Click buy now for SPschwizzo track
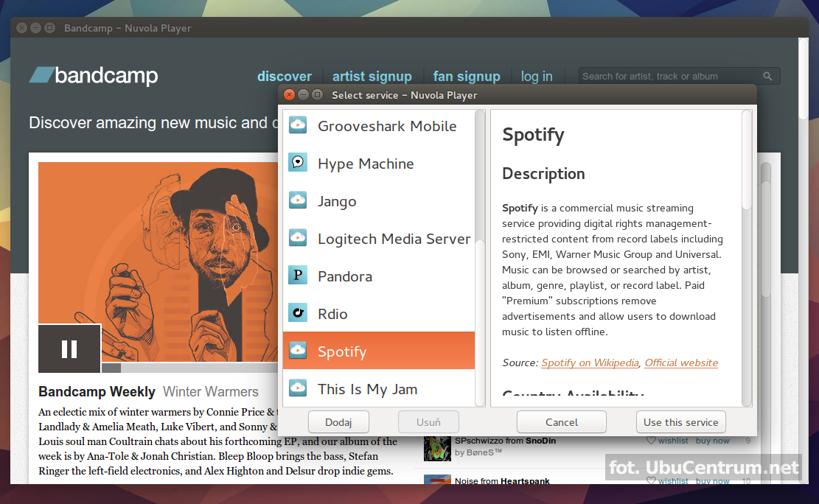Image resolution: width=819 pixels, height=504 pixels. click(712, 441)
